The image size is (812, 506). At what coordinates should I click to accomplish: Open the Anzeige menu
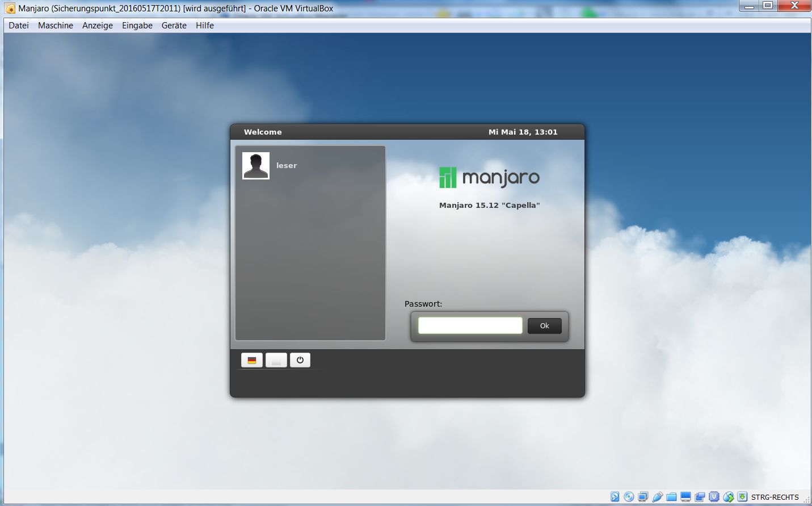pyautogui.click(x=98, y=26)
